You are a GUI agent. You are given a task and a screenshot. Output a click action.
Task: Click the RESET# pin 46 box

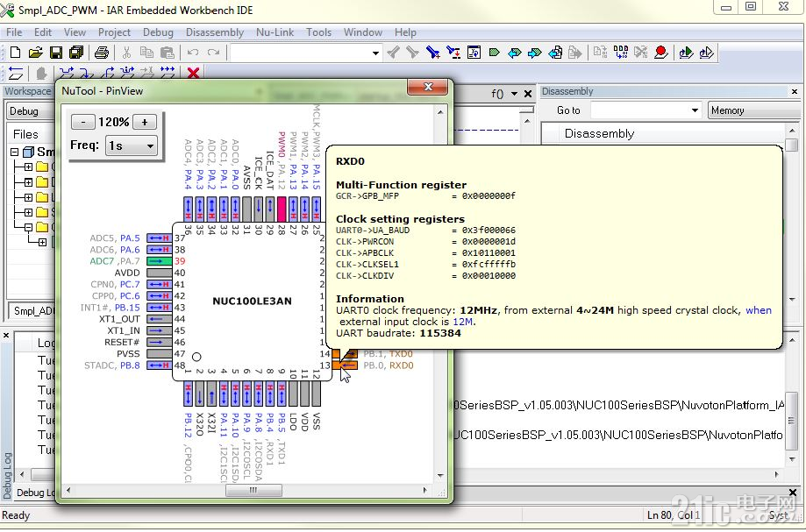(x=160, y=342)
